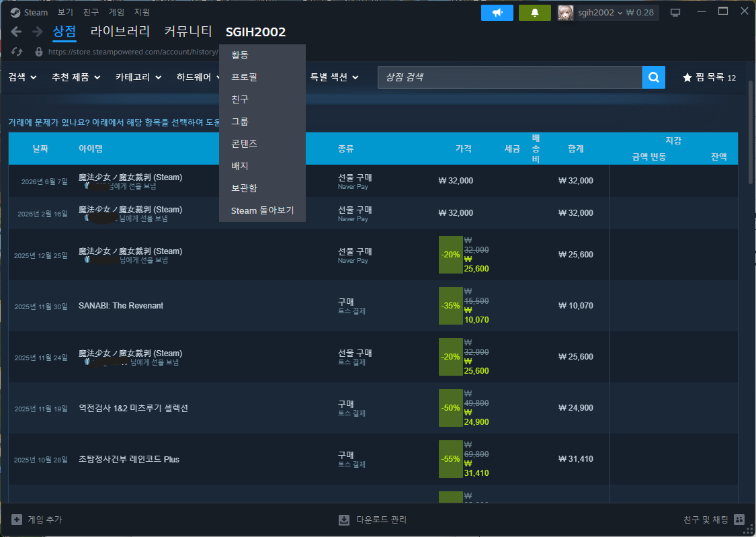Open the 찜 목록 wishlist link
The width and height of the screenshot is (756, 537).
709,77
